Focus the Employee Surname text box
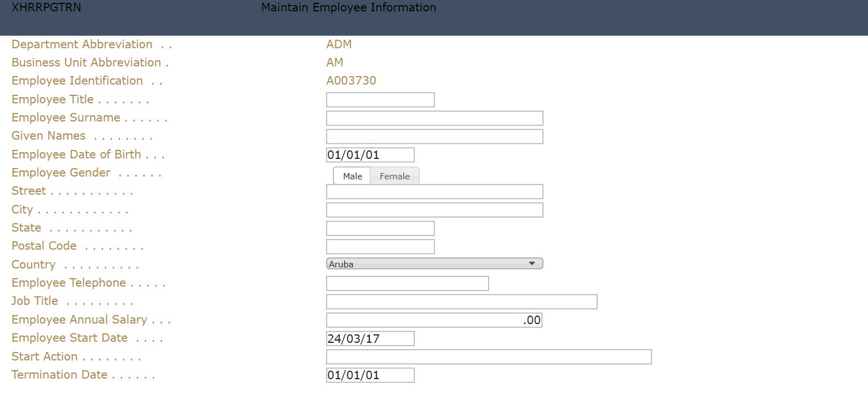 point(435,118)
